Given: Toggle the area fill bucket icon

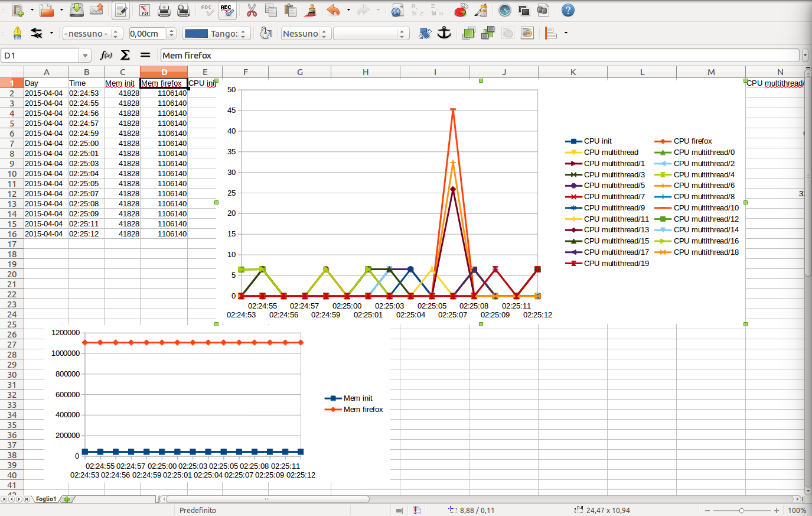Looking at the screenshot, I should click(266, 33).
